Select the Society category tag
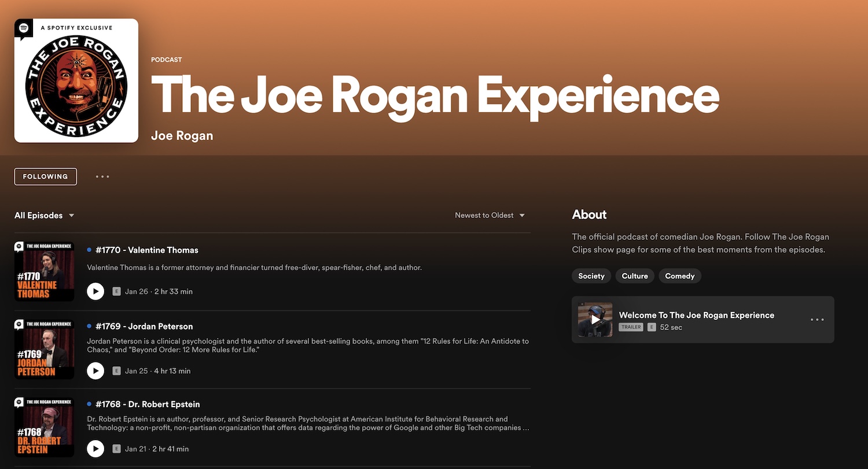868x469 pixels. 591,276
